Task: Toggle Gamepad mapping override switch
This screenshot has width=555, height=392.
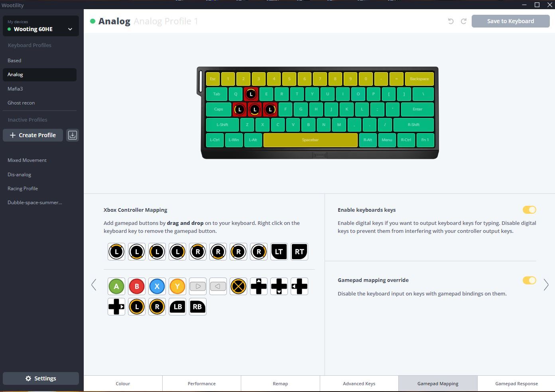Action: pyautogui.click(x=529, y=280)
